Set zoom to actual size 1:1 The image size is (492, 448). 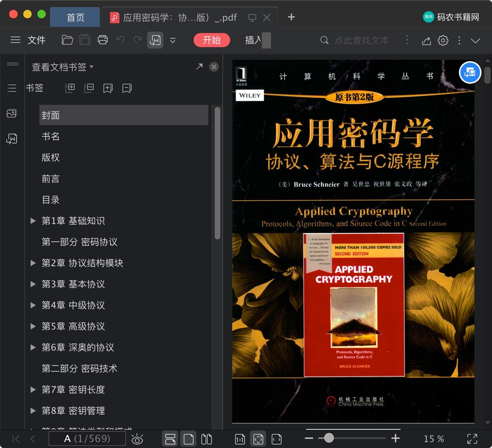tap(240, 439)
